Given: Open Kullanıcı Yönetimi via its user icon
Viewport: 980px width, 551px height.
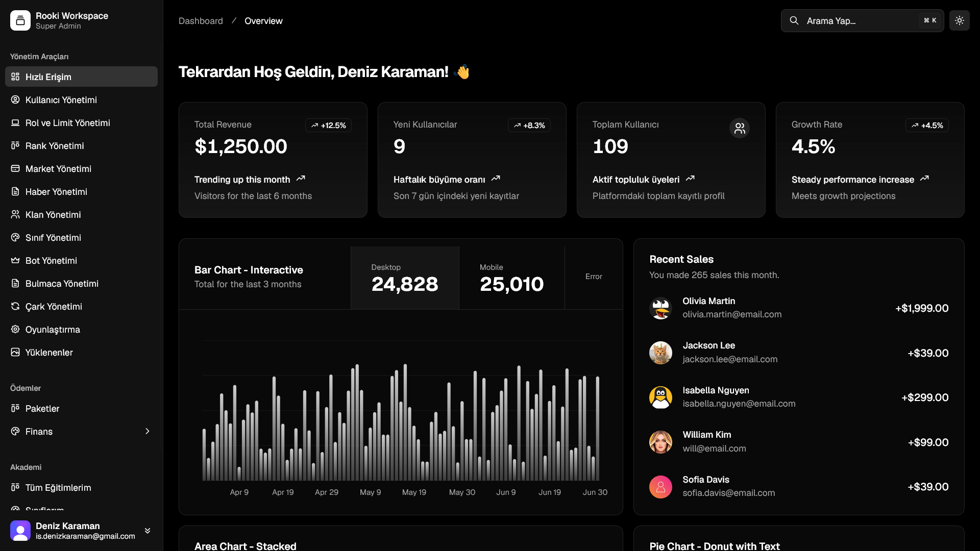Looking at the screenshot, I should click(x=15, y=100).
